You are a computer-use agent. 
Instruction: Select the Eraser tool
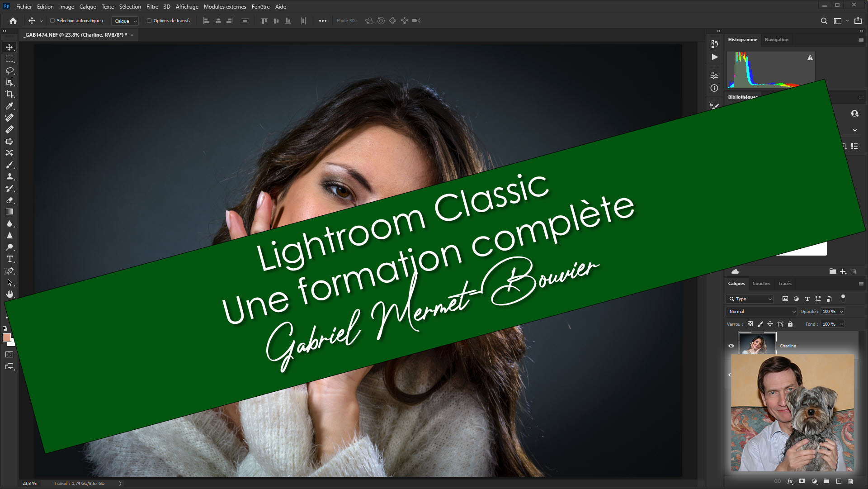[x=9, y=200]
